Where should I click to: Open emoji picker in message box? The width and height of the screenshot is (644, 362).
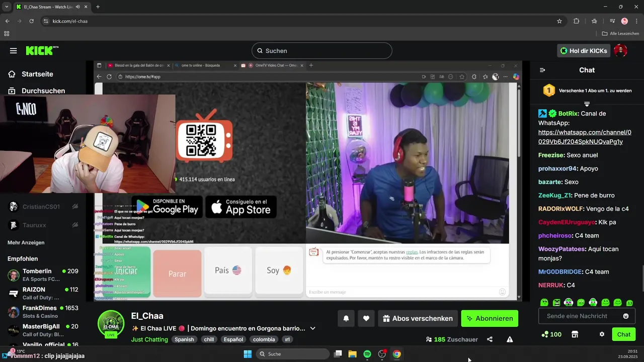tap(626, 316)
